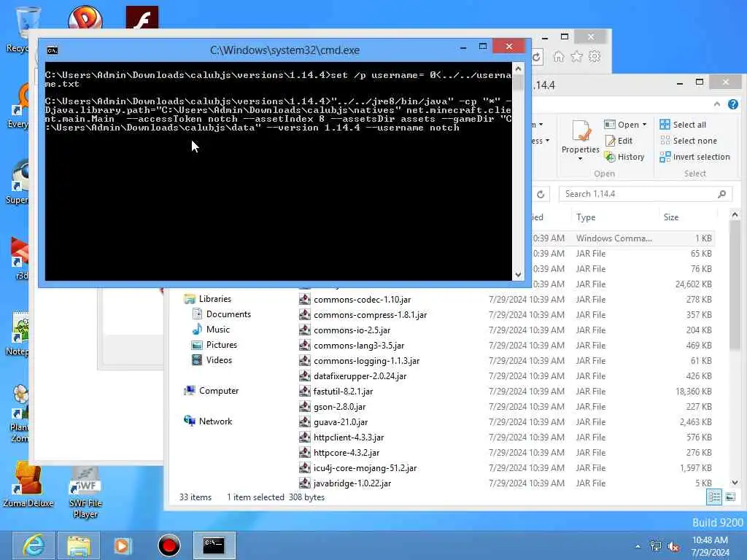Sort by Type column header

point(586,217)
